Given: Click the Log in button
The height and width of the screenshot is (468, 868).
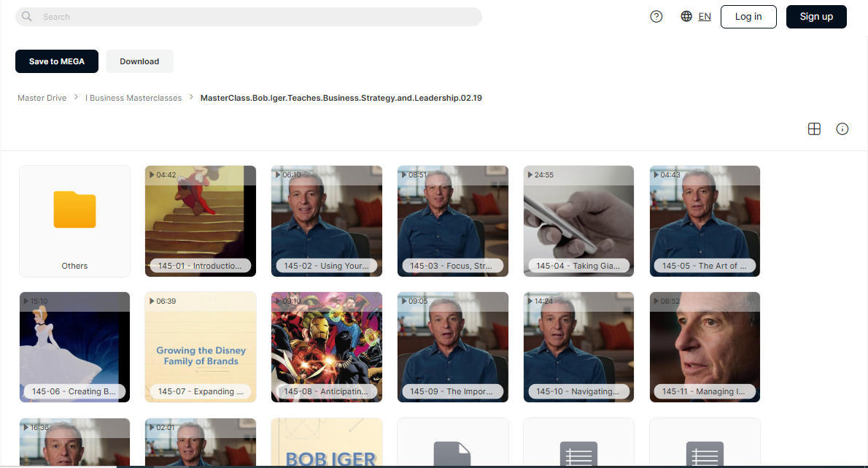Looking at the screenshot, I should tap(748, 17).
